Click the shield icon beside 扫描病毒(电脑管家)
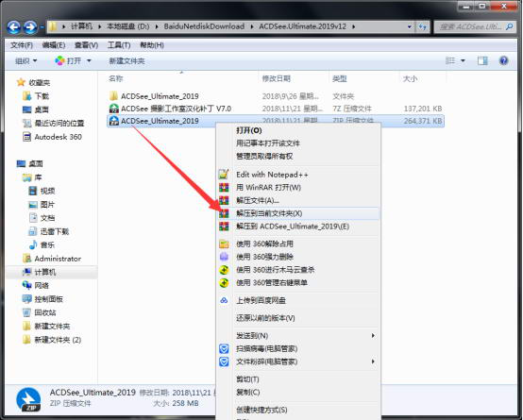Viewport: 523px width, 420px height. [224, 348]
